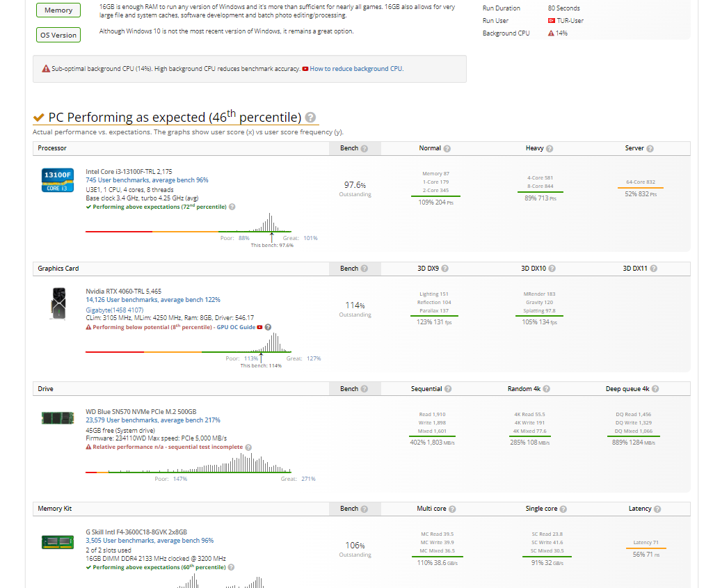Click help icon next to Server header

[650, 148]
